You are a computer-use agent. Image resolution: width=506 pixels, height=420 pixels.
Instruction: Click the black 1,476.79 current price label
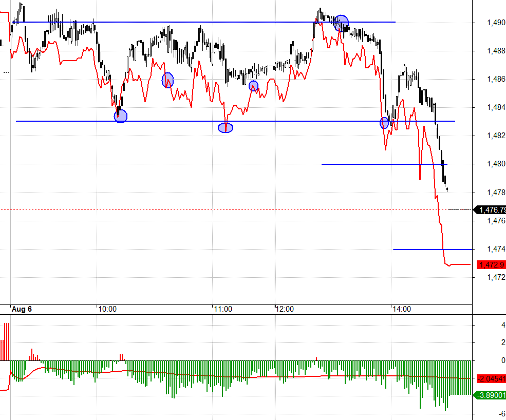click(490, 210)
